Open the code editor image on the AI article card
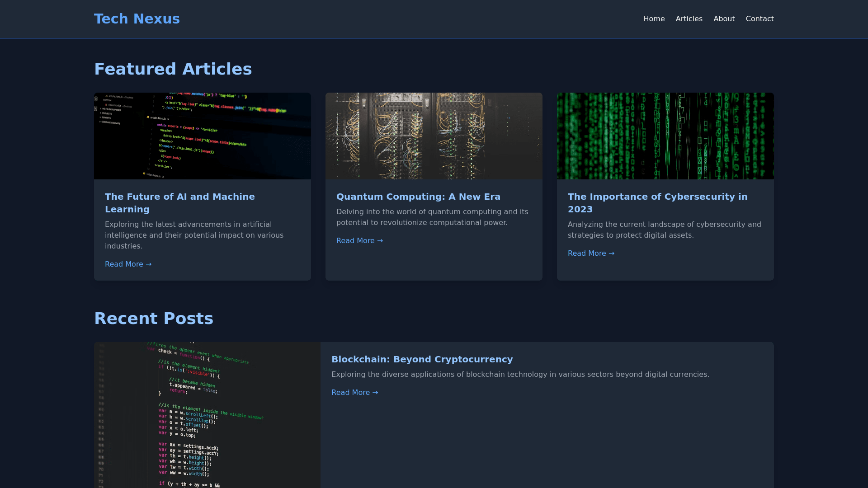The image size is (868, 488). coord(202,136)
